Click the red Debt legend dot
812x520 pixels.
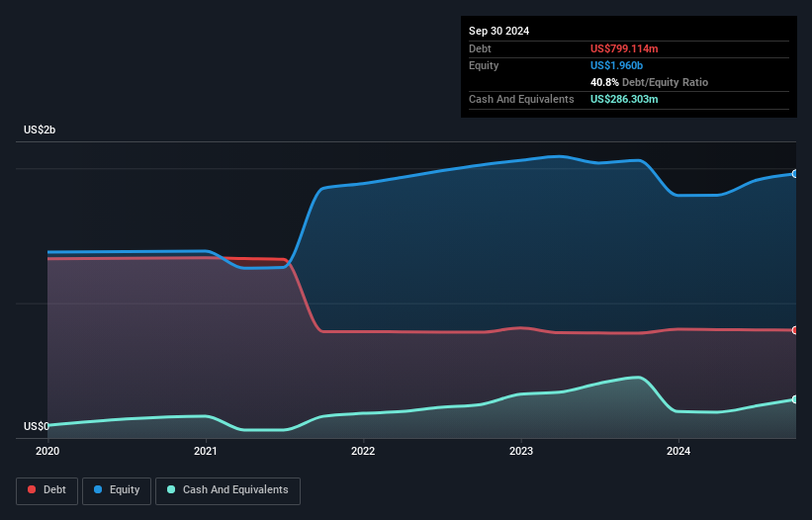point(32,489)
